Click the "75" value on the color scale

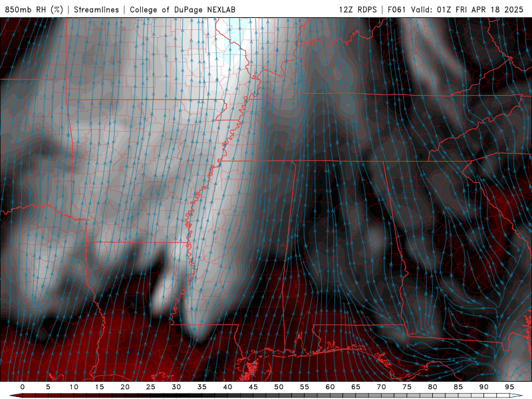(x=407, y=387)
